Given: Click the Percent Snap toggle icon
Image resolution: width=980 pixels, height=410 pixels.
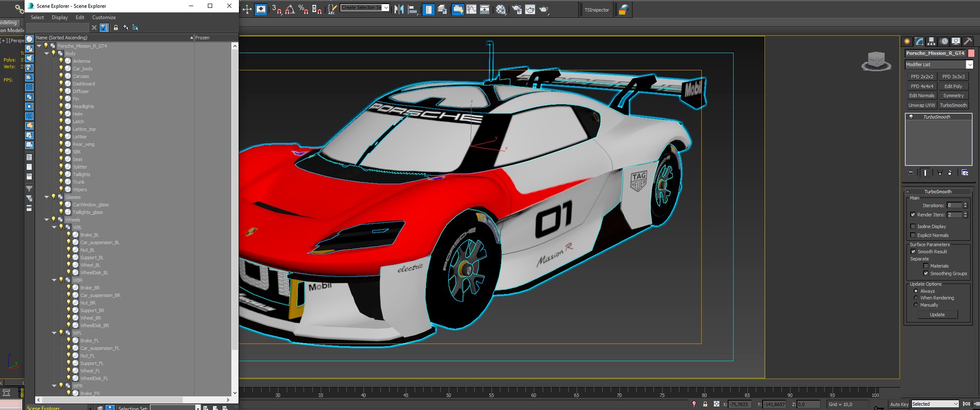Looking at the screenshot, I should click(x=303, y=9).
